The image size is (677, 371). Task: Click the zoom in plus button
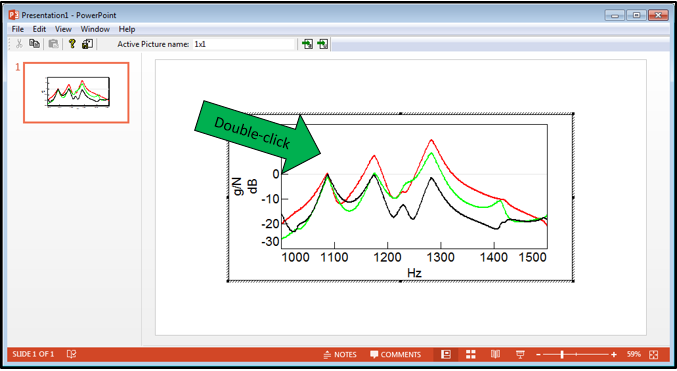click(614, 355)
